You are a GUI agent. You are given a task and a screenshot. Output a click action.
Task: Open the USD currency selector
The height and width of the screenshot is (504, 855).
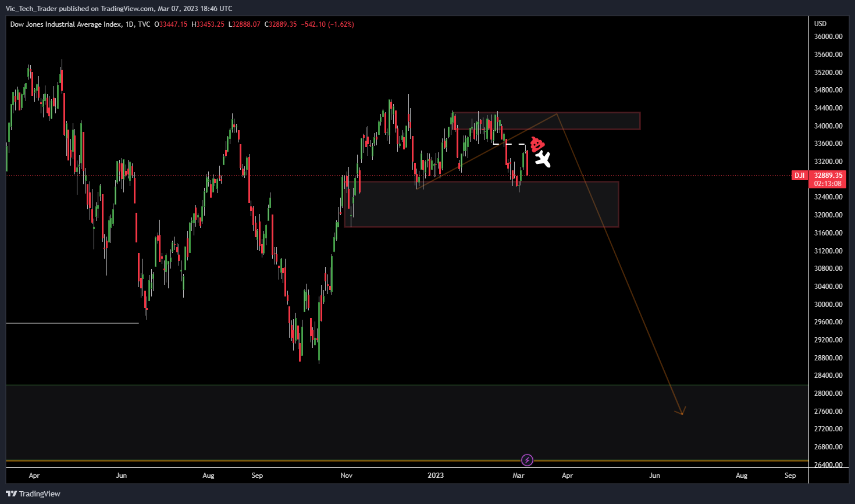click(x=820, y=24)
